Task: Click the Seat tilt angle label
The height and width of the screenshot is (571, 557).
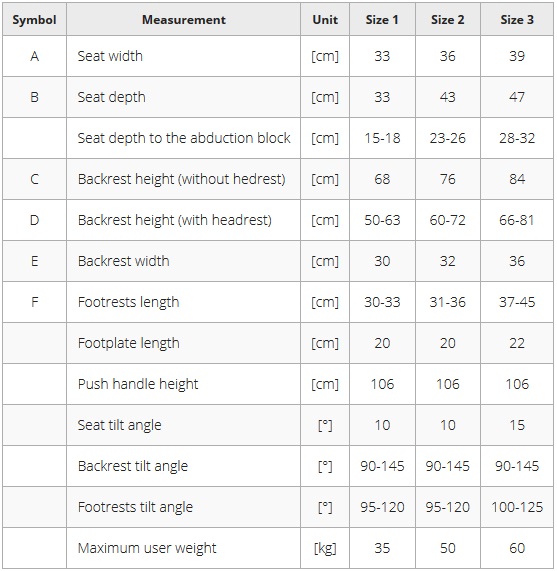Action: pyautogui.click(x=119, y=425)
